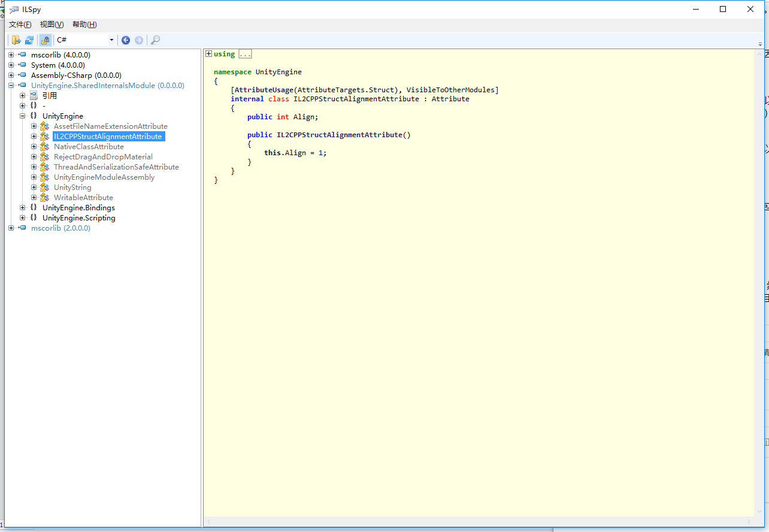This screenshot has width=769, height=532.
Task: Click UnityEngine.SharedInternalsModule assembly icon
Action: (22, 86)
